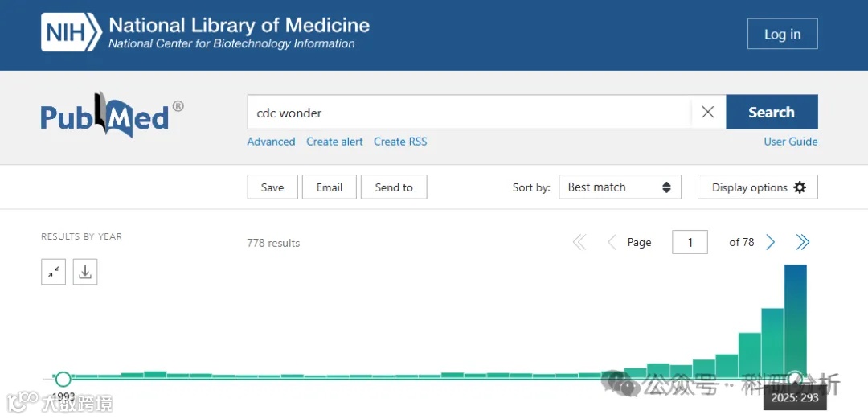Download the results by year data
868x419 pixels.
coord(85,272)
